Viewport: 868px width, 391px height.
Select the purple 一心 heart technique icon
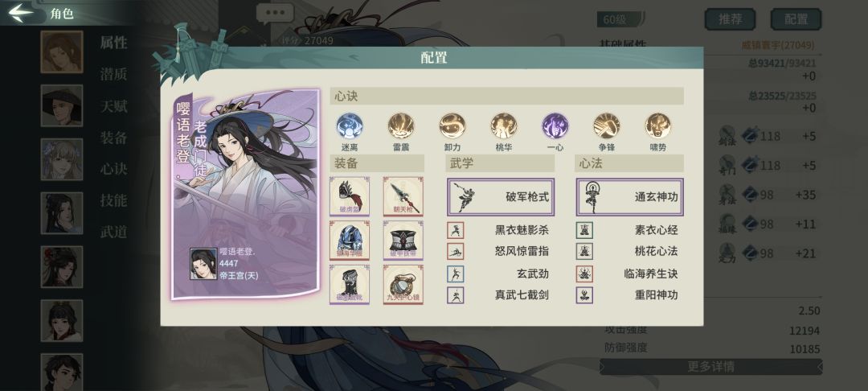point(555,126)
